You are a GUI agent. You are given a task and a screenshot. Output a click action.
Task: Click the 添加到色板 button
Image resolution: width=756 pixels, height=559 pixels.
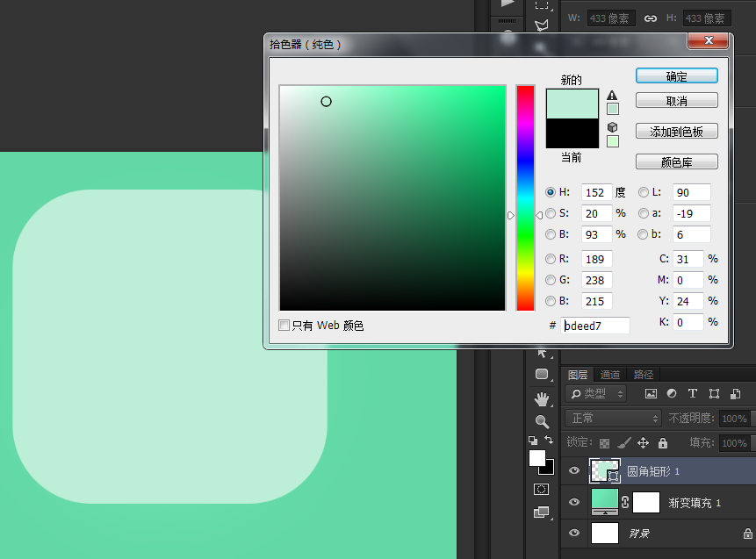[676, 132]
